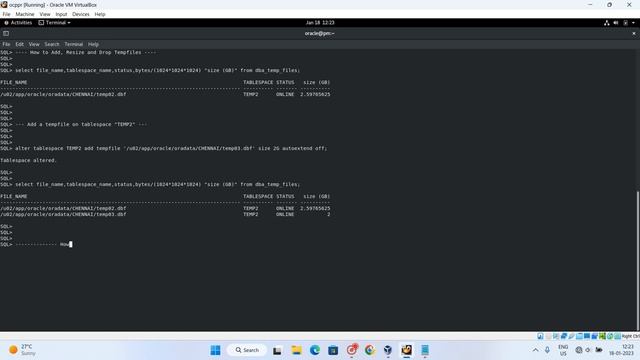
Task: Click the network globe icon in system tray
Action: tap(579, 350)
